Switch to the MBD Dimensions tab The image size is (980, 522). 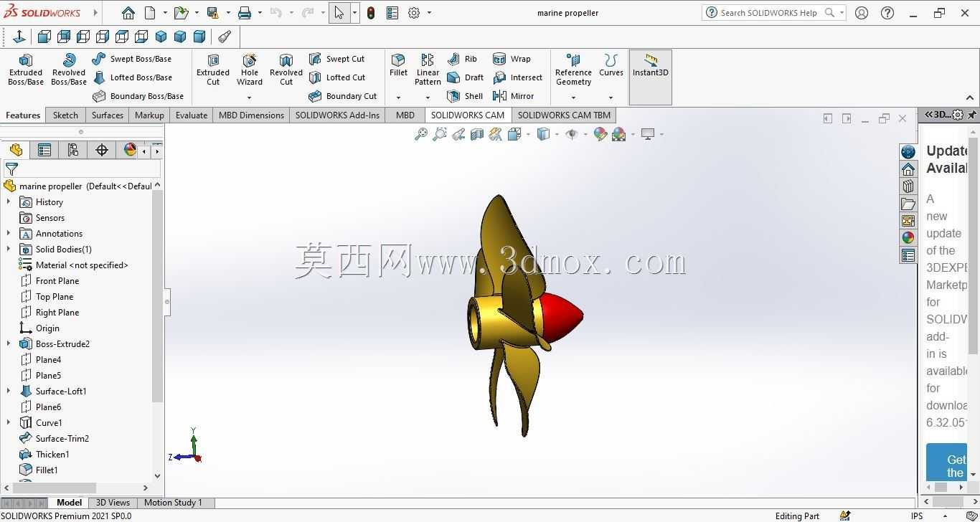(251, 115)
